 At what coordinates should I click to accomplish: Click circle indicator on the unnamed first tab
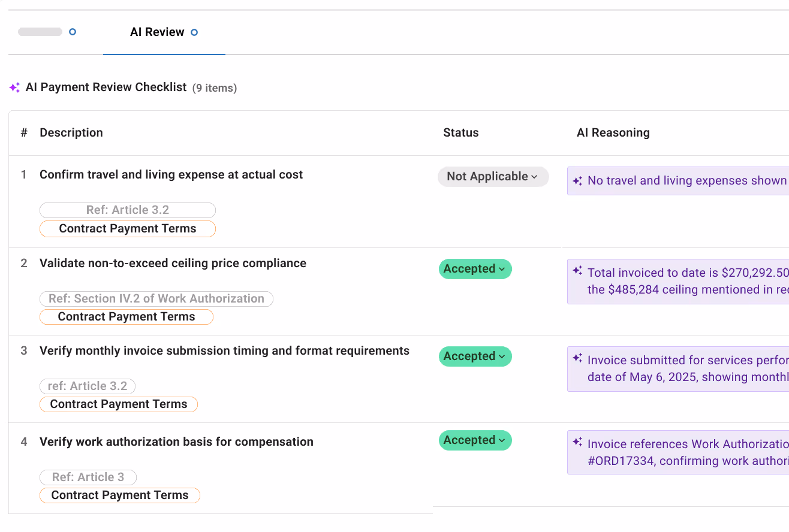(73, 32)
